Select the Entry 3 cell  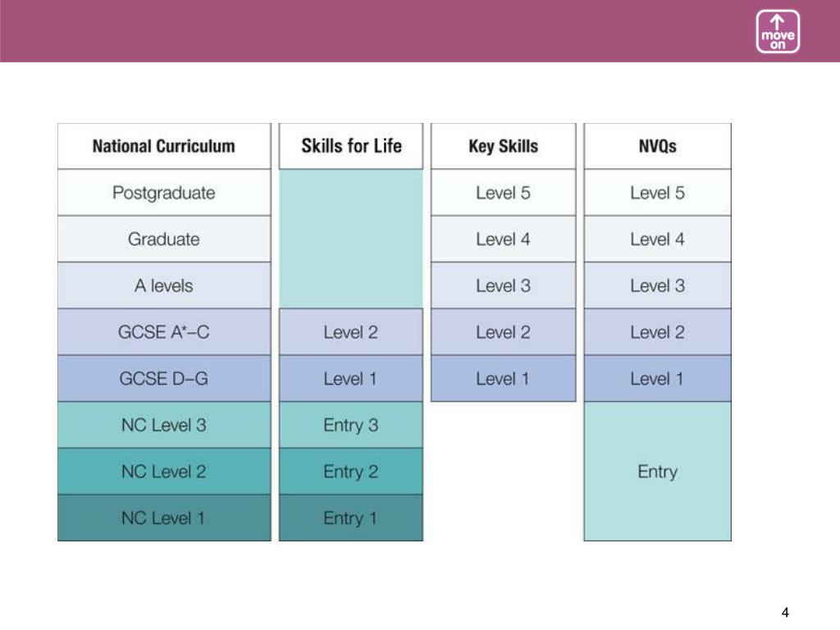pyautogui.click(x=351, y=426)
